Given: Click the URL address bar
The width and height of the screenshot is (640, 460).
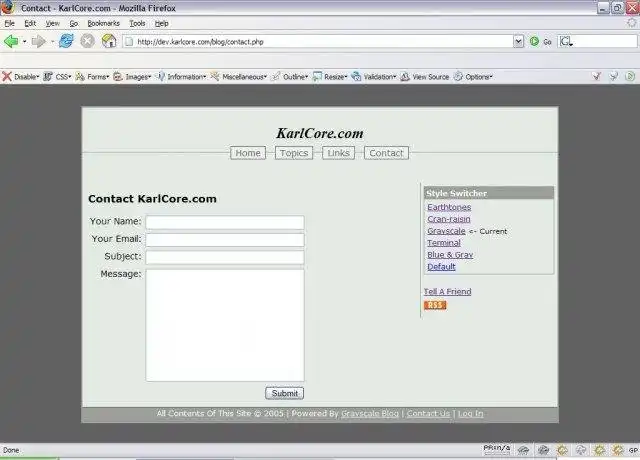Looking at the screenshot, I should pos(318,41).
